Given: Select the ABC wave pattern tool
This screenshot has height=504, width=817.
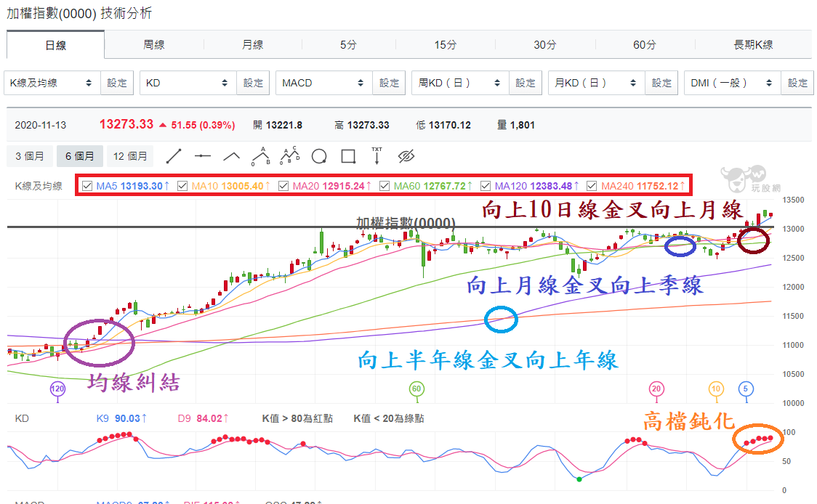Looking at the screenshot, I should (x=260, y=156).
